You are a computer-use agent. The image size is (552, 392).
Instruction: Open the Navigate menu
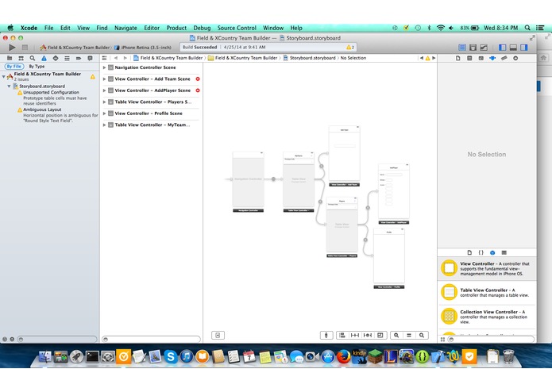tap(125, 28)
